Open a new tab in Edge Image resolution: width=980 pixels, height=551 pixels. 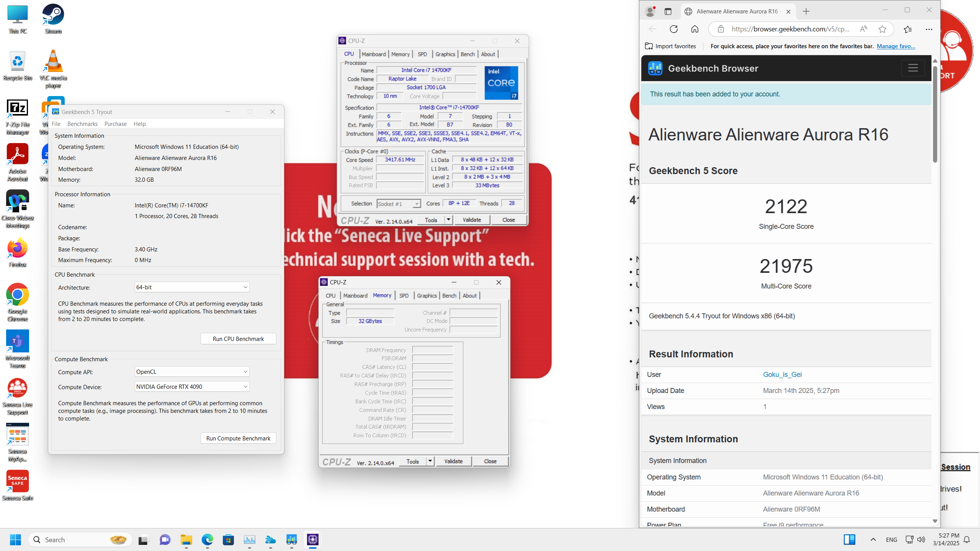806,11
